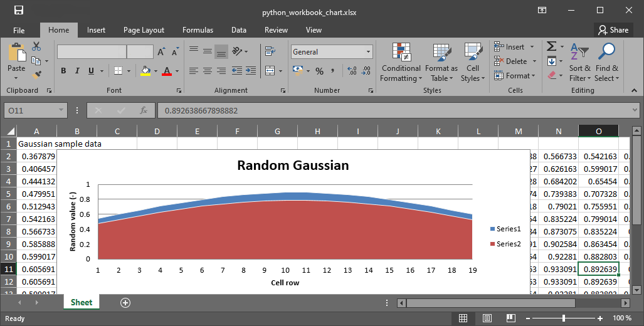The image size is (644, 326).
Task: Switch to Normal view in status bar
Action: pyautogui.click(x=463, y=318)
